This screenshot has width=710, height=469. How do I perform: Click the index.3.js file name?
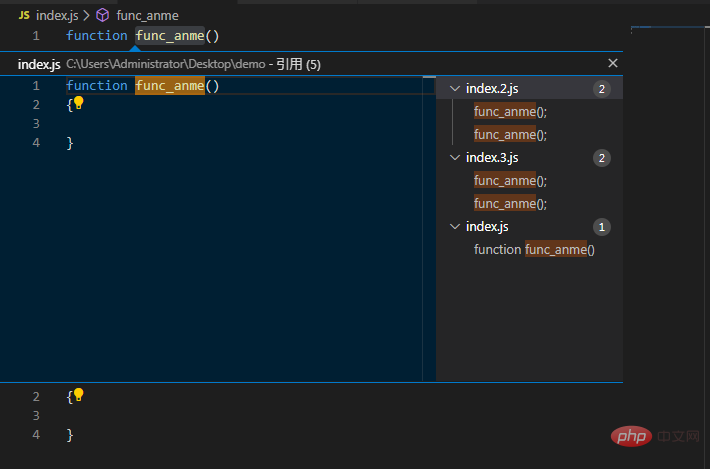point(492,158)
